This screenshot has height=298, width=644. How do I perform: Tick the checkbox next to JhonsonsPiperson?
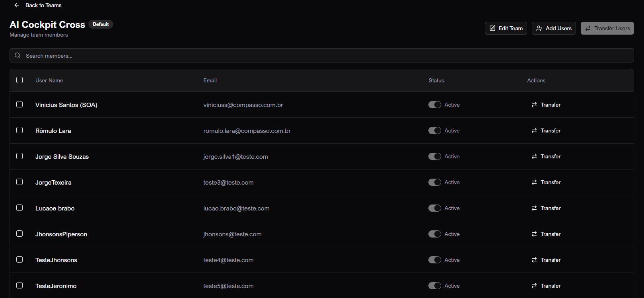19,234
